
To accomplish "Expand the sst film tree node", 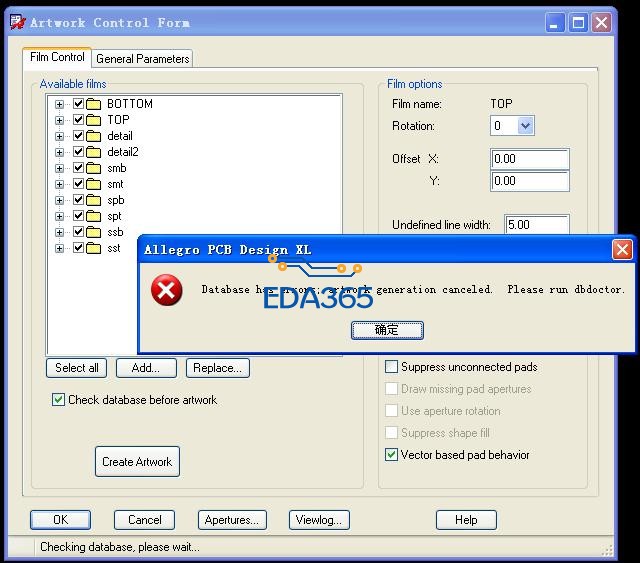I will pos(60,249).
